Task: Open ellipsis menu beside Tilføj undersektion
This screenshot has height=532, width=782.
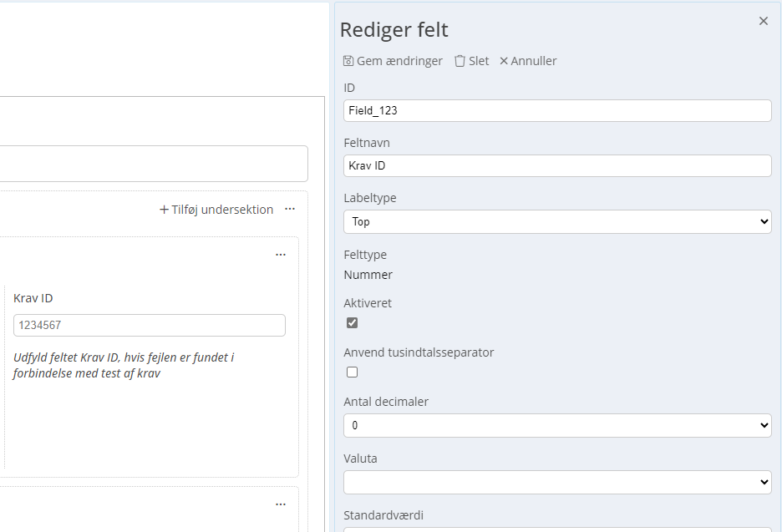Action: (x=290, y=209)
